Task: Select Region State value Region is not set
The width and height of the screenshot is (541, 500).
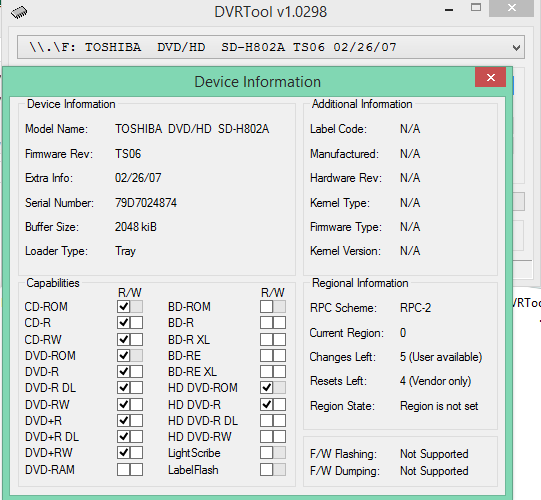Action: (x=439, y=406)
